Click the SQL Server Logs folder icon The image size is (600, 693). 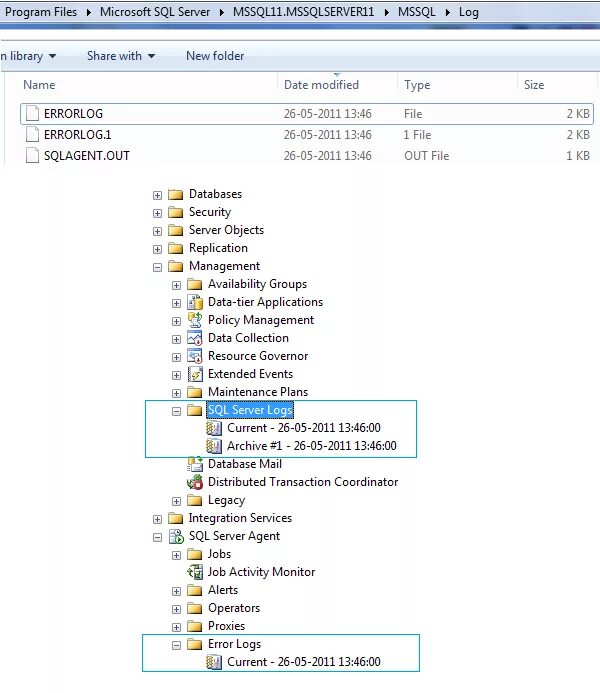(194, 410)
